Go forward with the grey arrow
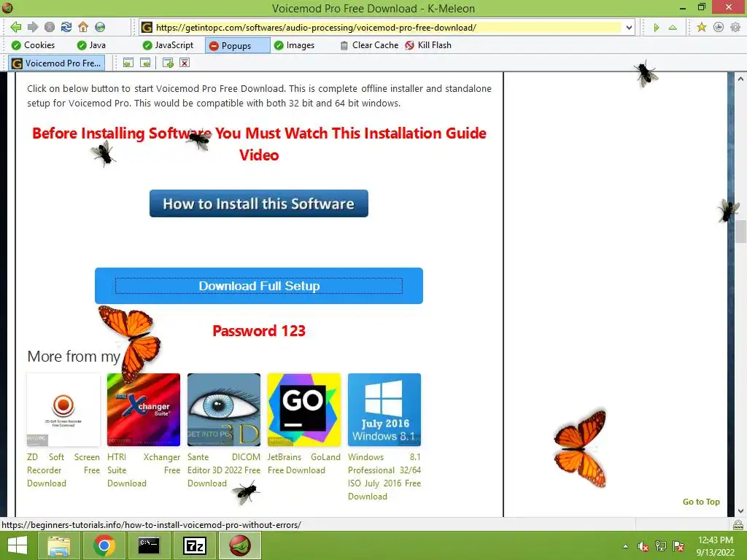 tap(32, 27)
